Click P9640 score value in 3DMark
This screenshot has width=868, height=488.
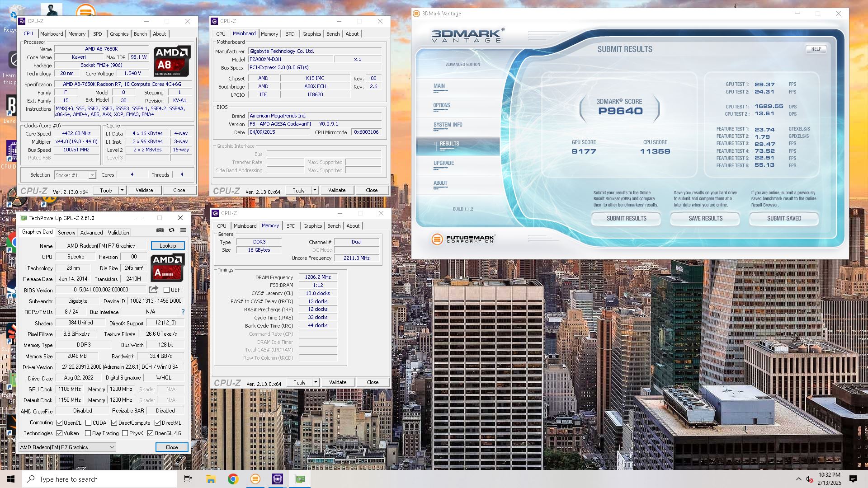coord(620,111)
